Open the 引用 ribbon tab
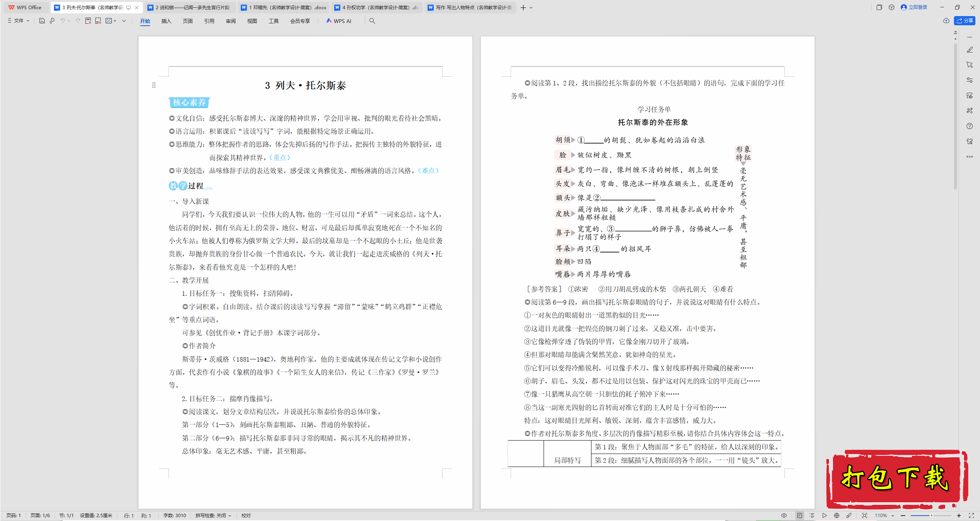This screenshot has height=521, width=980. point(209,21)
